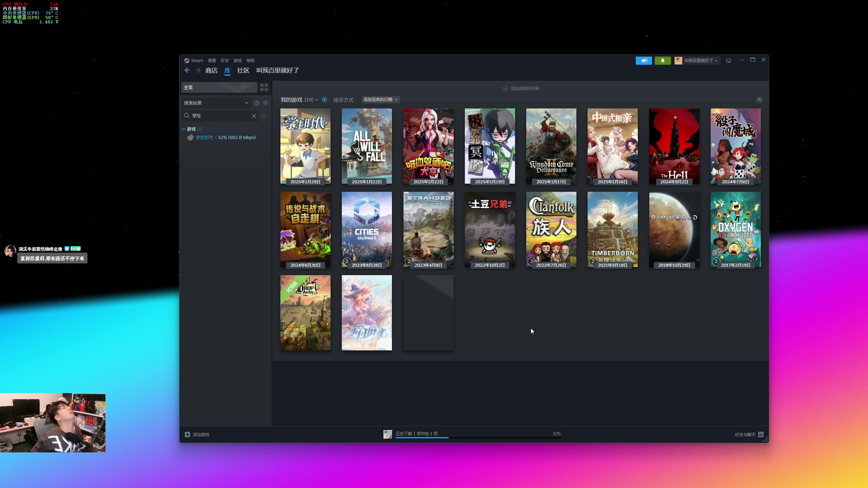Click the chat user avatar icon
This screenshot has width=868, height=488.
coord(10,251)
